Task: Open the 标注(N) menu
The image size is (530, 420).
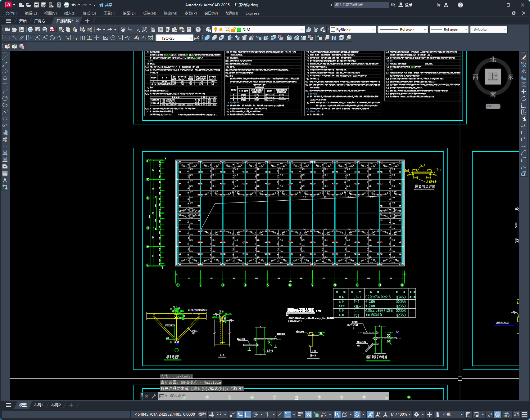Action: point(149,13)
